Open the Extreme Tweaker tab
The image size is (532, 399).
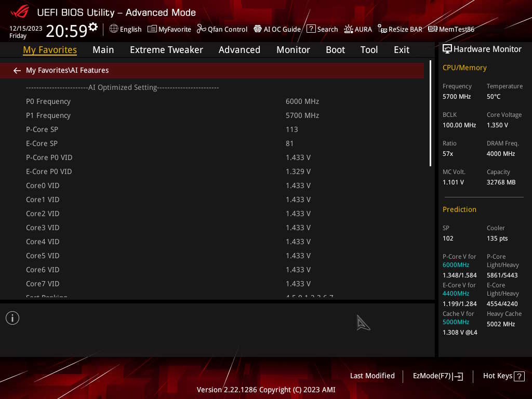(x=166, y=50)
